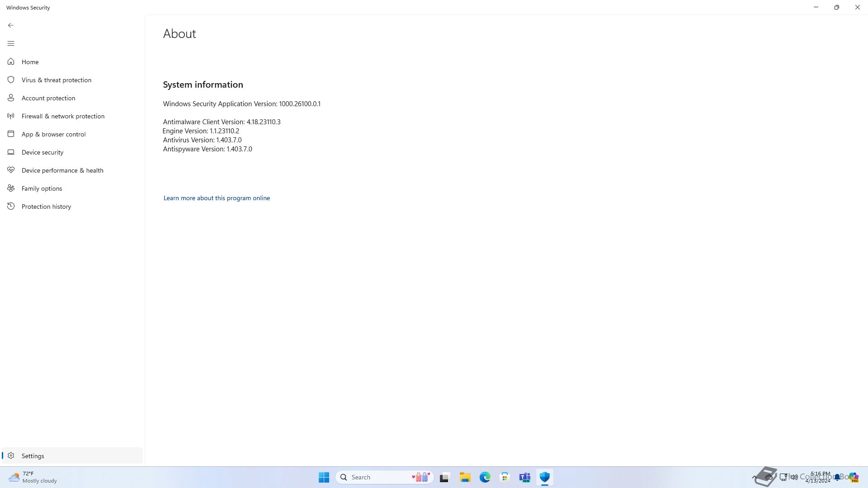
Task: Click Learn more about this program online
Action: pos(217,198)
